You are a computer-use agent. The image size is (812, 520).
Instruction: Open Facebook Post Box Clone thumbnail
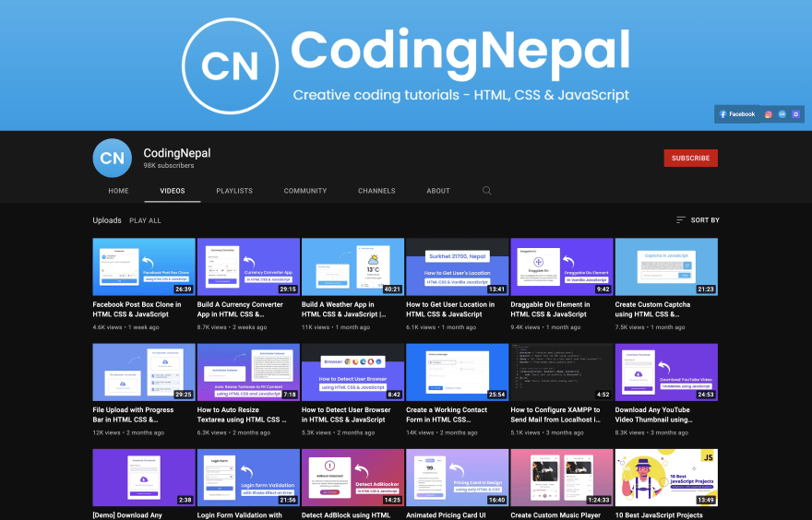point(144,266)
